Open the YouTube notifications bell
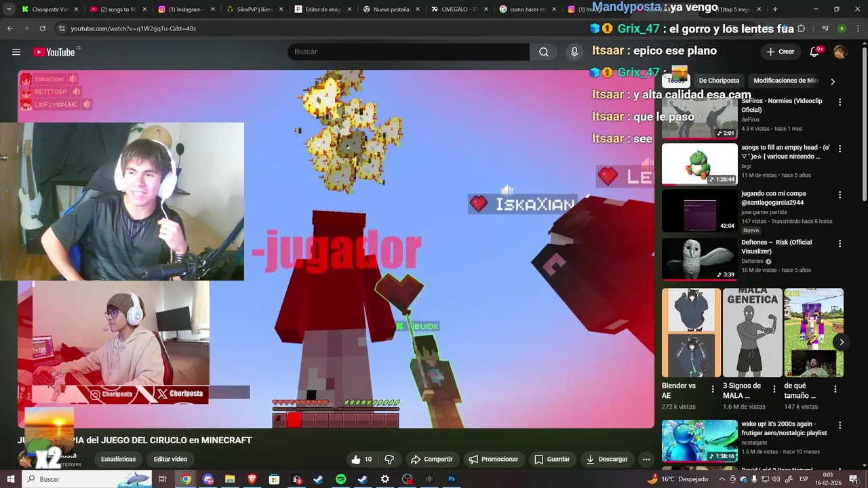The height and width of the screenshot is (488, 868). (814, 52)
